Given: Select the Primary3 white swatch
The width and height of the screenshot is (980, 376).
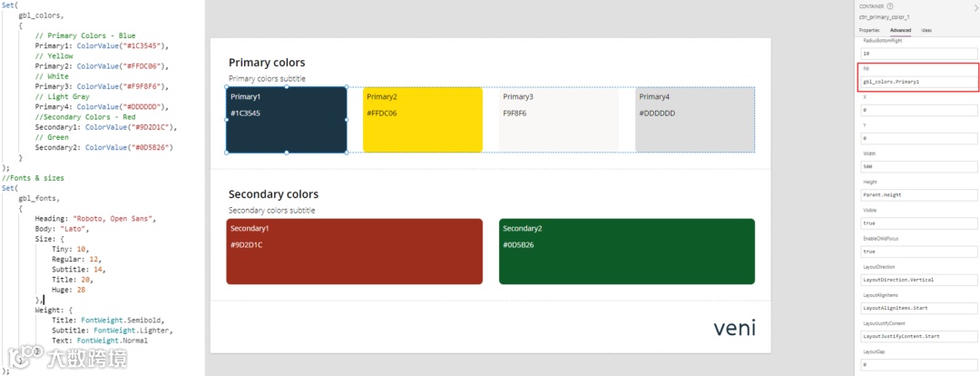Looking at the screenshot, I should click(559, 120).
